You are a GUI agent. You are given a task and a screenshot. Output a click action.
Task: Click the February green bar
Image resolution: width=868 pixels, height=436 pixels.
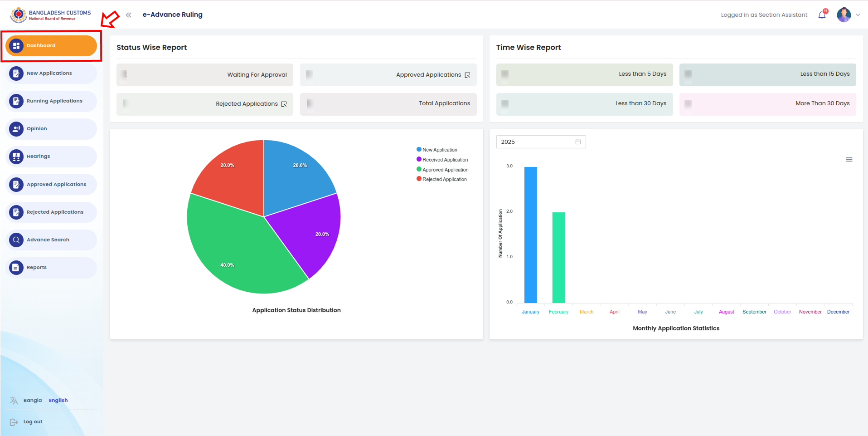558,258
